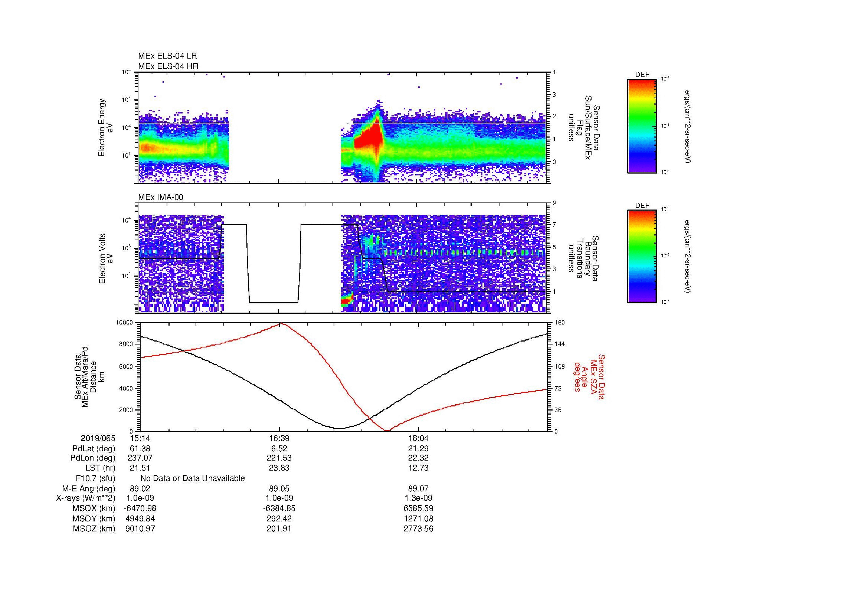Click the 180 tick on the SZA axis

coord(559,323)
